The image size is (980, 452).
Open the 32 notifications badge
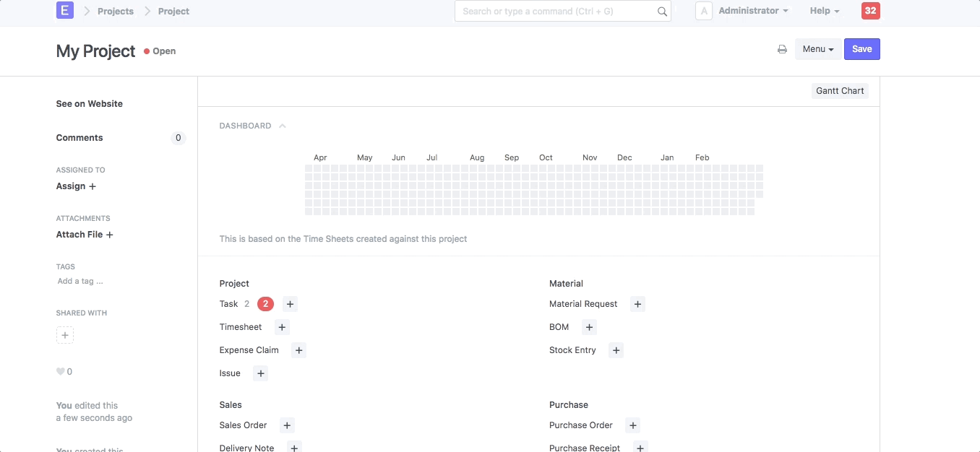(870, 11)
